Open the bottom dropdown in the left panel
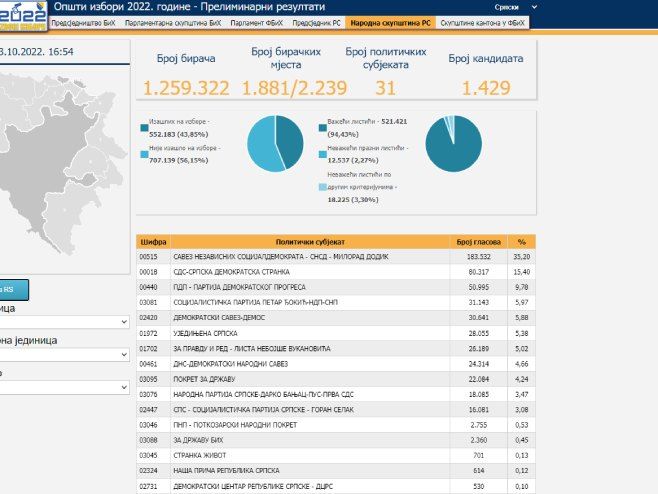658x494 pixels. [x=64, y=386]
